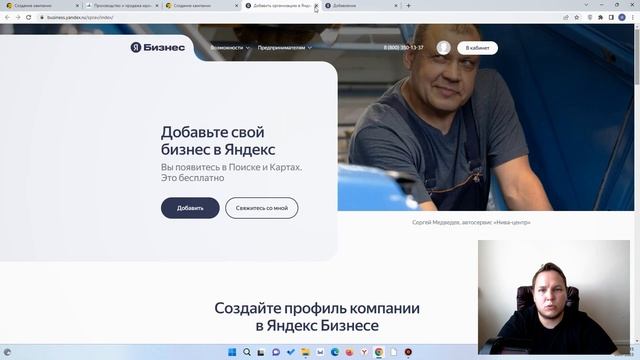Screen dimensions: 640x360
Task: Launch Microsoft Edge from the taskbar
Action: (335, 352)
